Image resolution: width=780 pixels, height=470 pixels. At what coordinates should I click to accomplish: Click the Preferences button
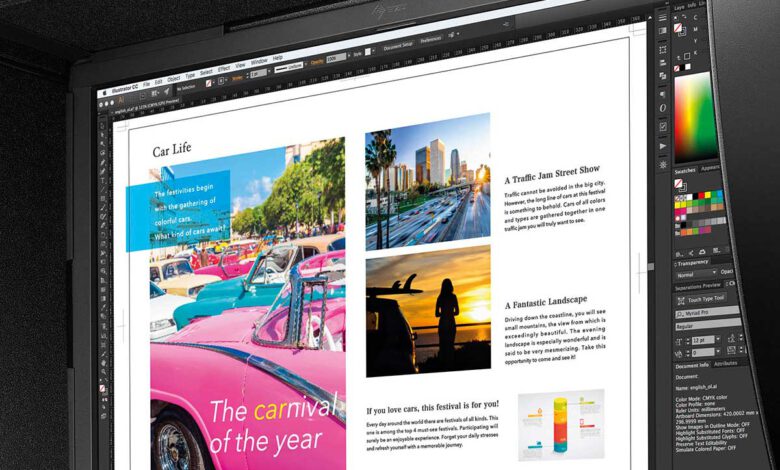431,39
